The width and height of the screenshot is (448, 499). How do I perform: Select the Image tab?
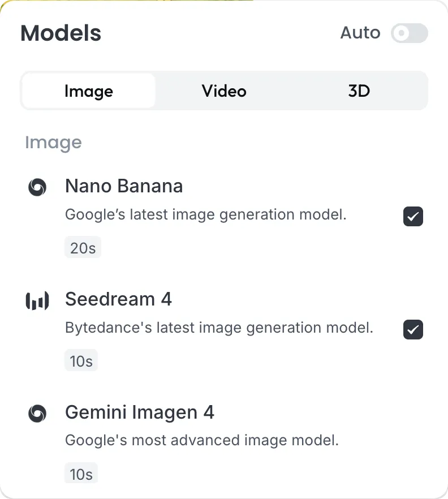pos(89,91)
